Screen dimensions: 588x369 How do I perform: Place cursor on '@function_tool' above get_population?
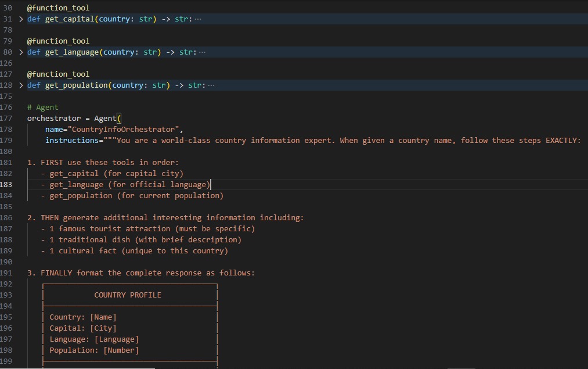(x=58, y=74)
